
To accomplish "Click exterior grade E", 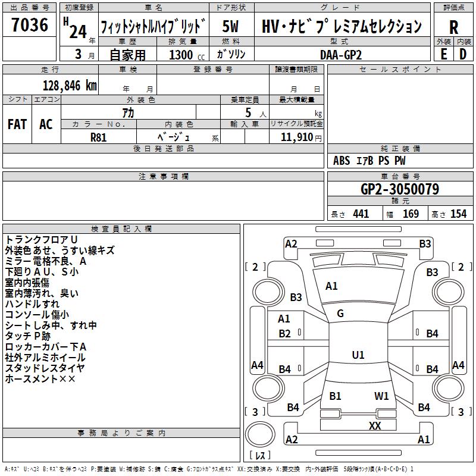I will [444, 54].
